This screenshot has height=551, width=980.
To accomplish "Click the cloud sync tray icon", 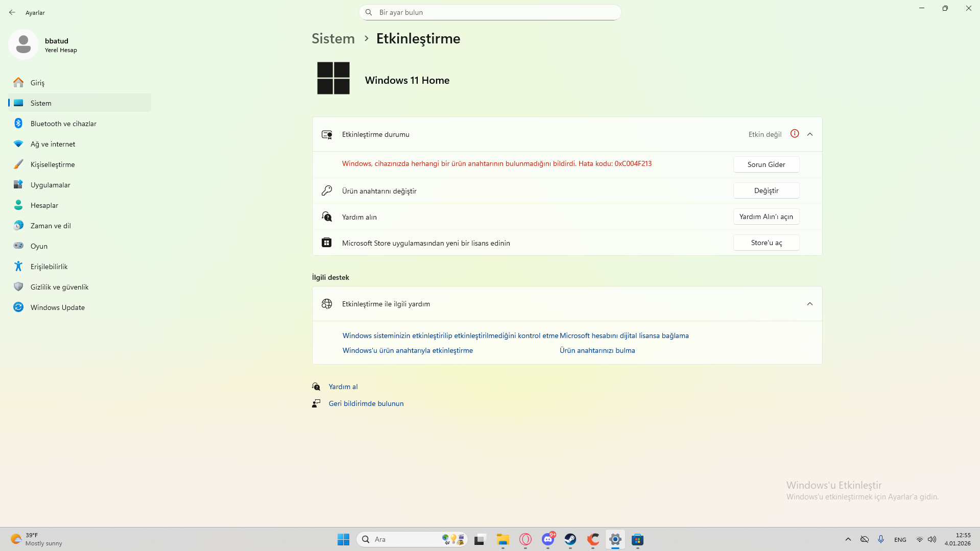I will pos(865,539).
